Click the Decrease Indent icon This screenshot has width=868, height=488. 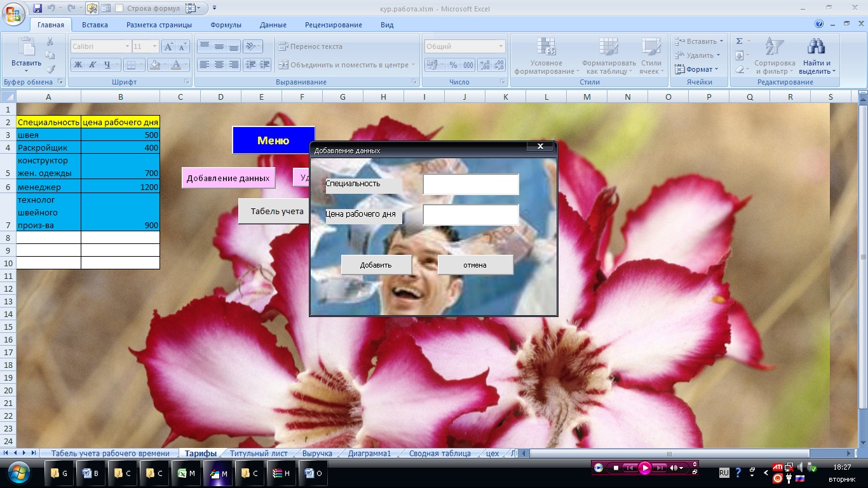[250, 65]
